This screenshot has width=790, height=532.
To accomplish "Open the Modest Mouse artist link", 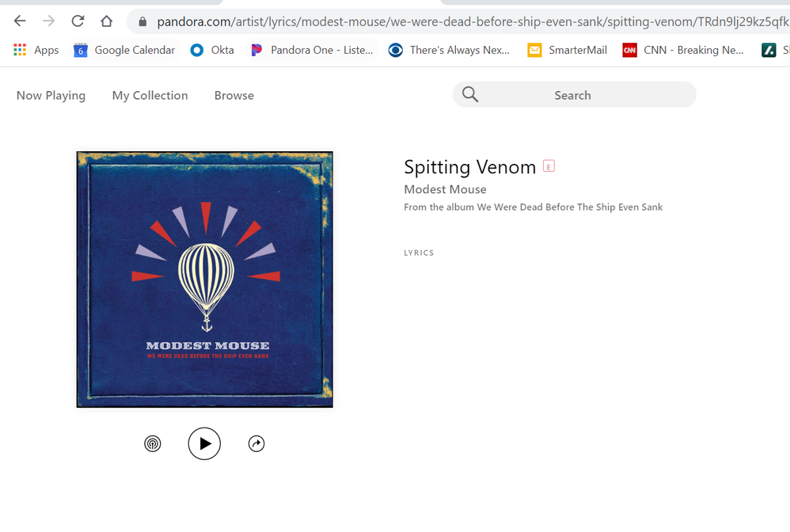I will (445, 189).
